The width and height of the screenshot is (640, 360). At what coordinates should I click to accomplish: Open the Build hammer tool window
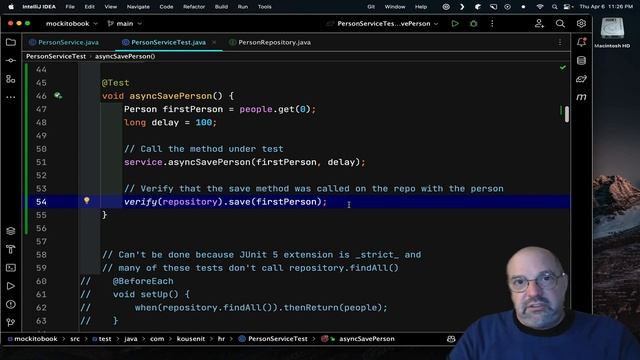[11, 249]
